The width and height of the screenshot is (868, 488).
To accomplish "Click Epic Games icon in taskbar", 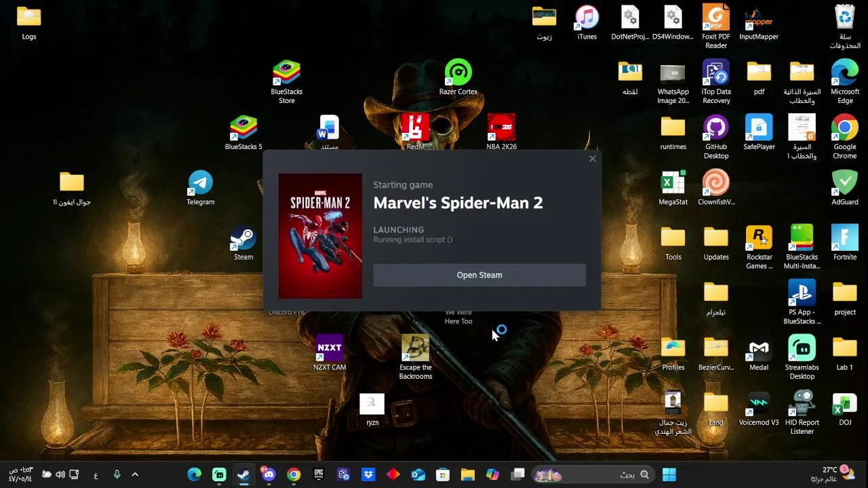I will click(319, 474).
